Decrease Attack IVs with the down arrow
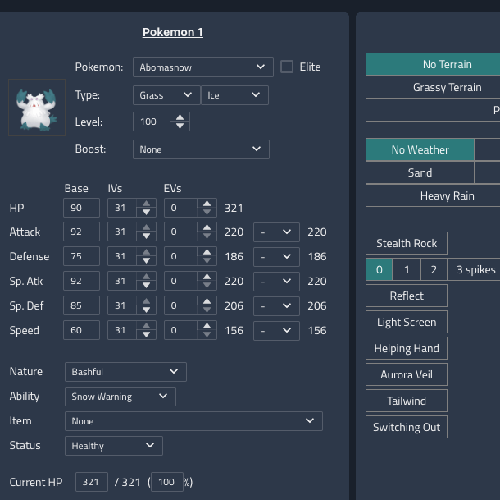Viewport: 500px width, 500px height. click(x=146, y=236)
